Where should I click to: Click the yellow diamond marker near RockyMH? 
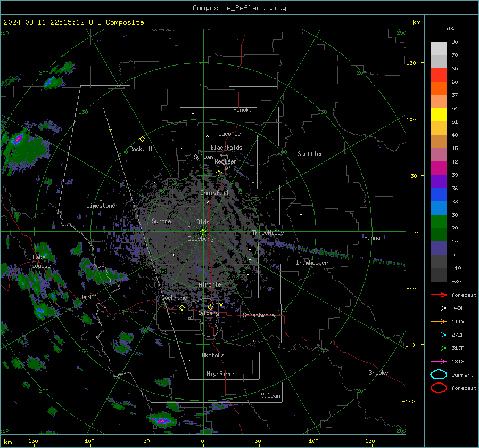pos(142,139)
